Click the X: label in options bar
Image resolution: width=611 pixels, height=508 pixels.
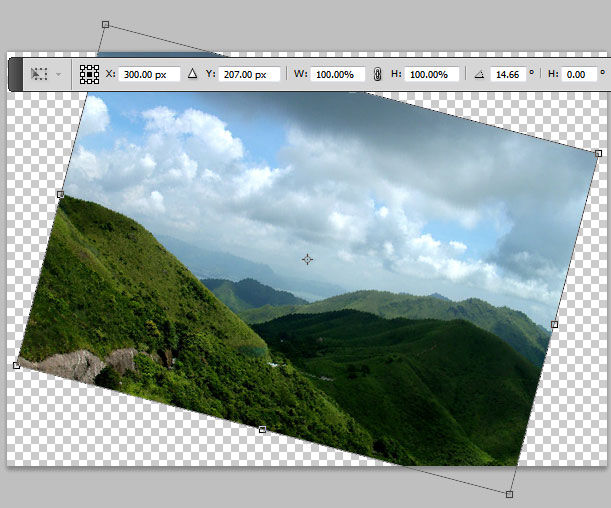(x=110, y=74)
